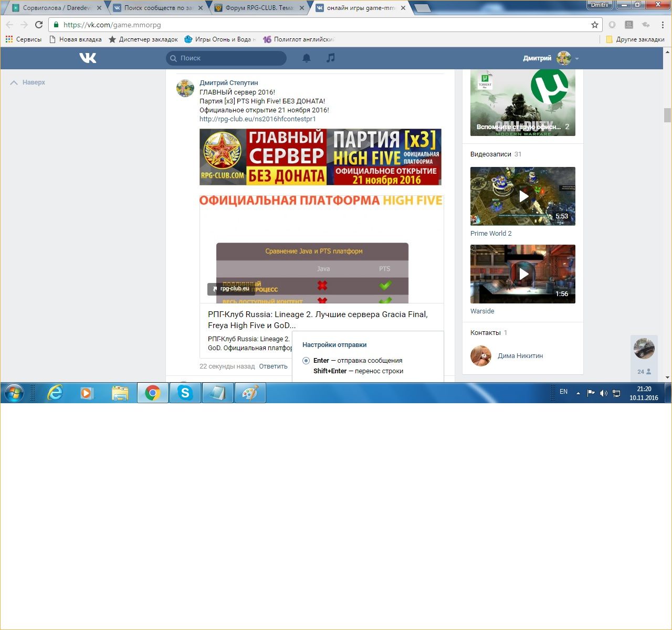Open the VK notifications bell

click(307, 58)
